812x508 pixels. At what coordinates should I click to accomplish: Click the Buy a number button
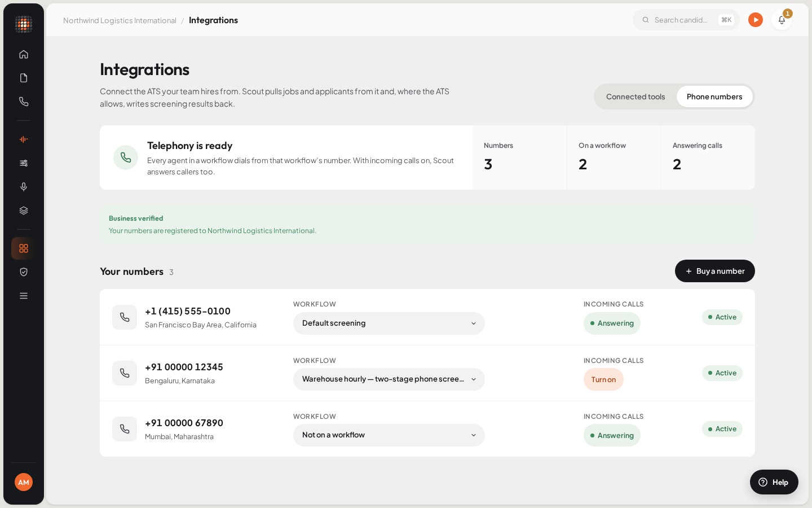pyautogui.click(x=715, y=271)
